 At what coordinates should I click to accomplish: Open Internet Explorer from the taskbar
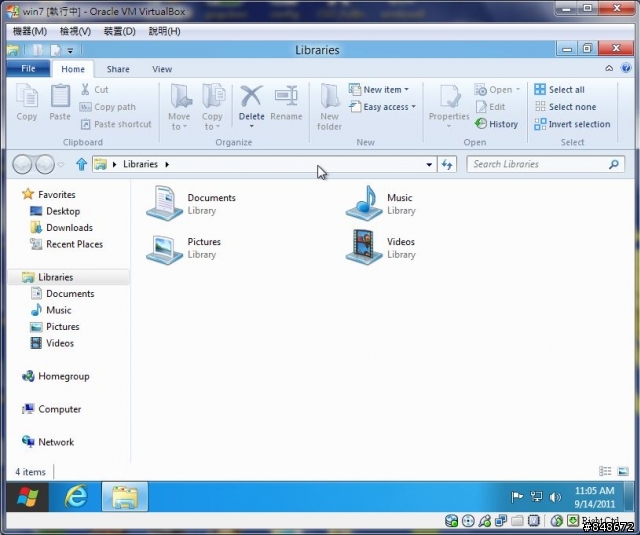[x=76, y=497]
